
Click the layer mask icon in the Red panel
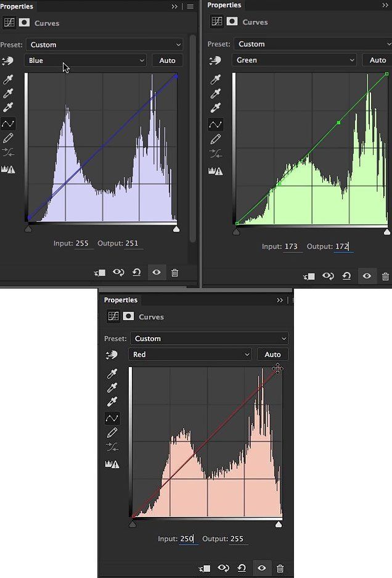click(128, 316)
